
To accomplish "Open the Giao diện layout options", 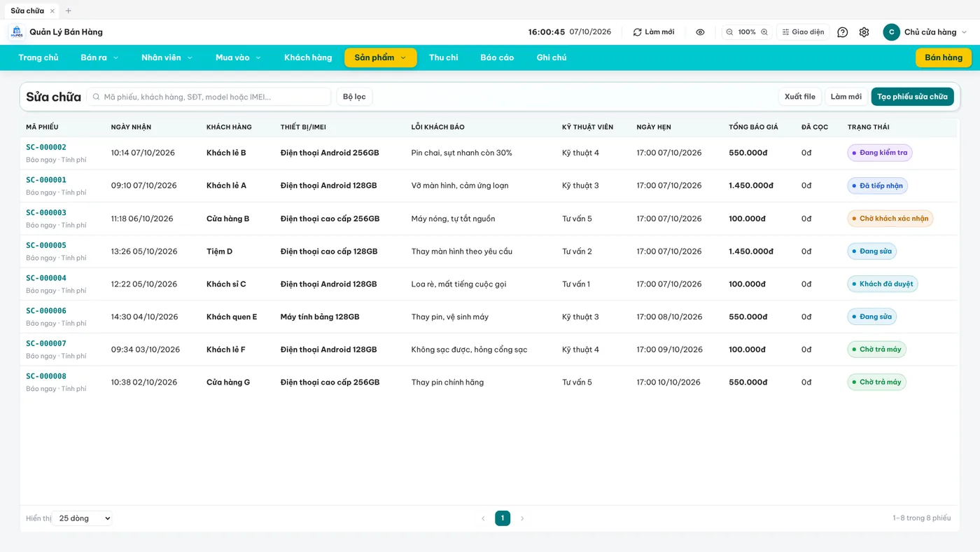I will tap(803, 32).
